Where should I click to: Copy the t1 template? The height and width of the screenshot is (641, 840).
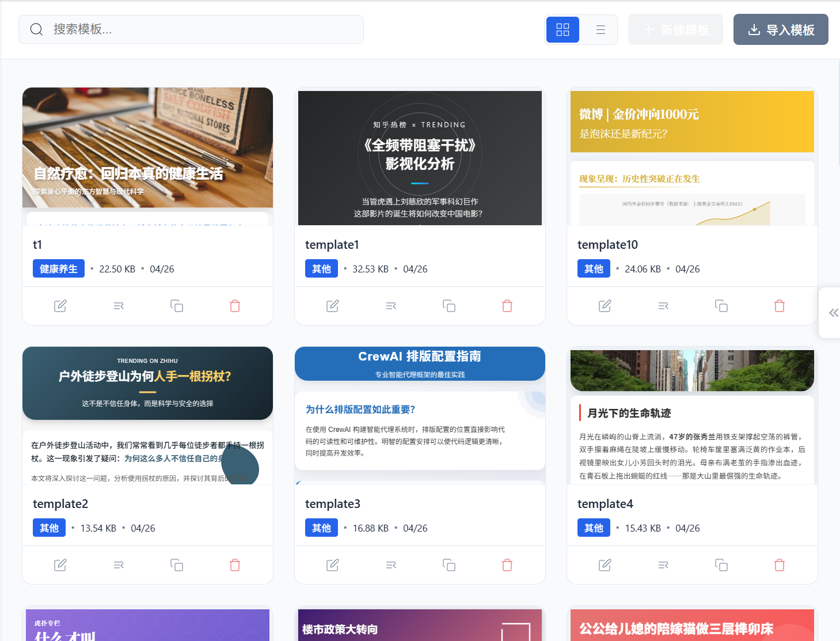[x=177, y=306]
